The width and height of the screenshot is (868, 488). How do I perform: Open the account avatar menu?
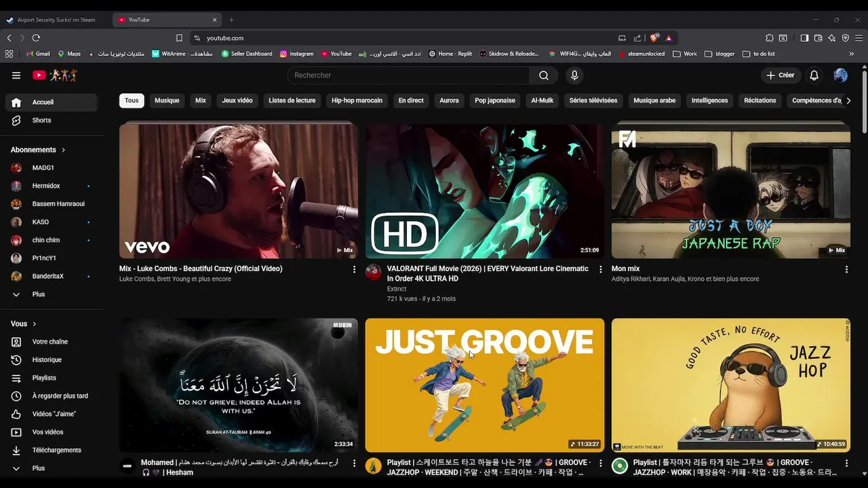(841, 75)
